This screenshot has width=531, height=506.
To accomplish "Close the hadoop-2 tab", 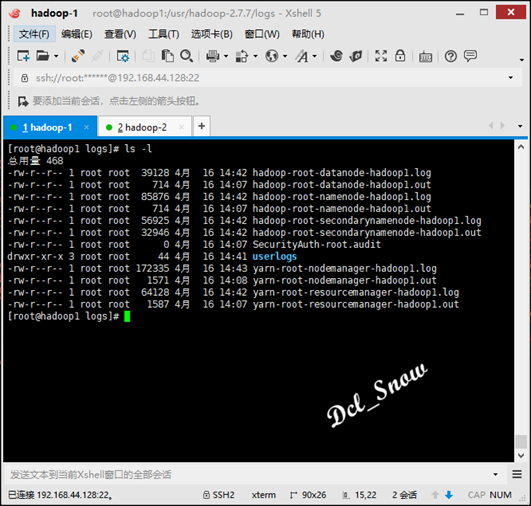I will [x=181, y=127].
